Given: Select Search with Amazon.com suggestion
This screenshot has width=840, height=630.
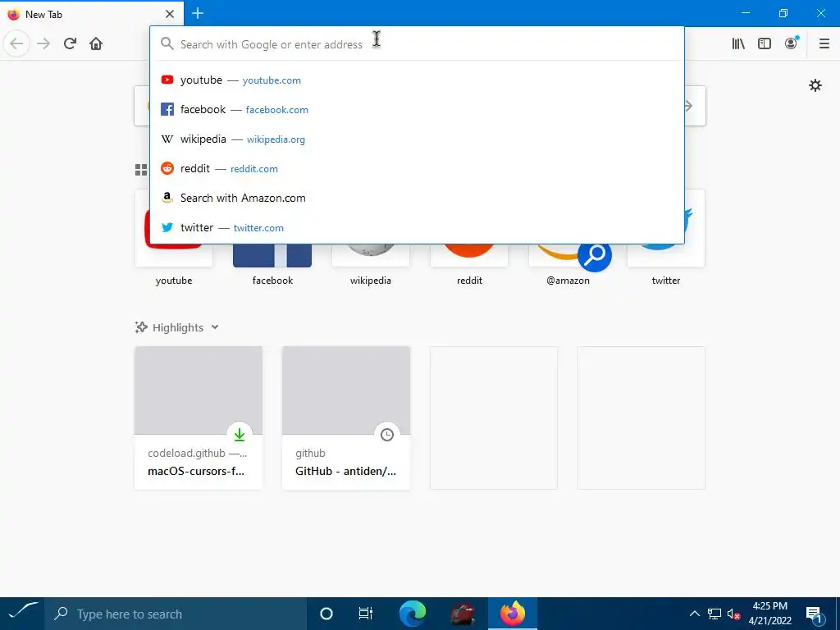Looking at the screenshot, I should [x=417, y=198].
